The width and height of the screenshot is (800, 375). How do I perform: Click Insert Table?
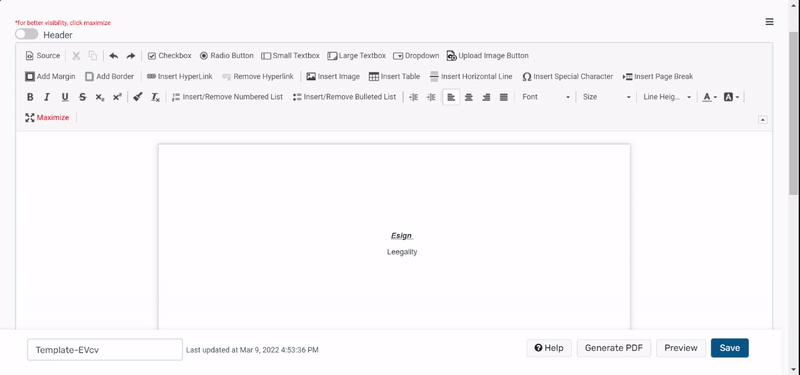[x=394, y=77]
